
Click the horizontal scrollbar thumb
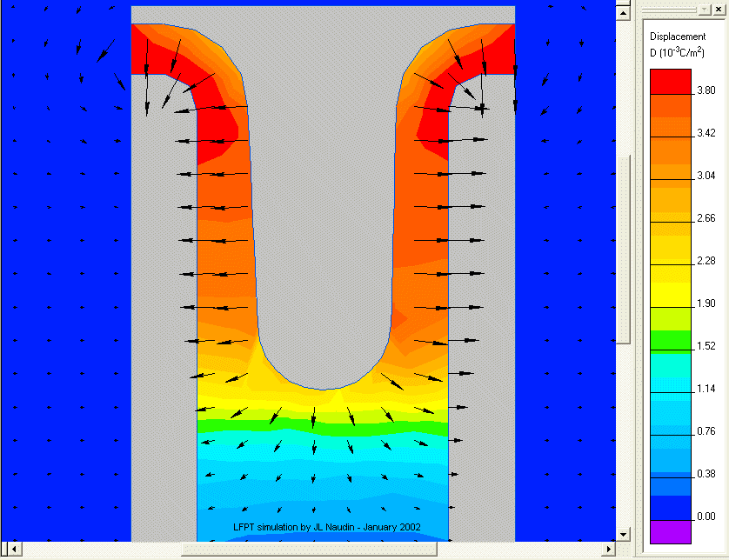[309, 550]
